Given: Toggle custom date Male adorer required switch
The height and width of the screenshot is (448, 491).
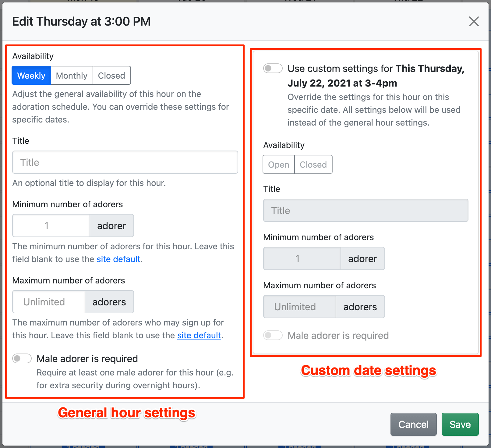Looking at the screenshot, I should (273, 336).
